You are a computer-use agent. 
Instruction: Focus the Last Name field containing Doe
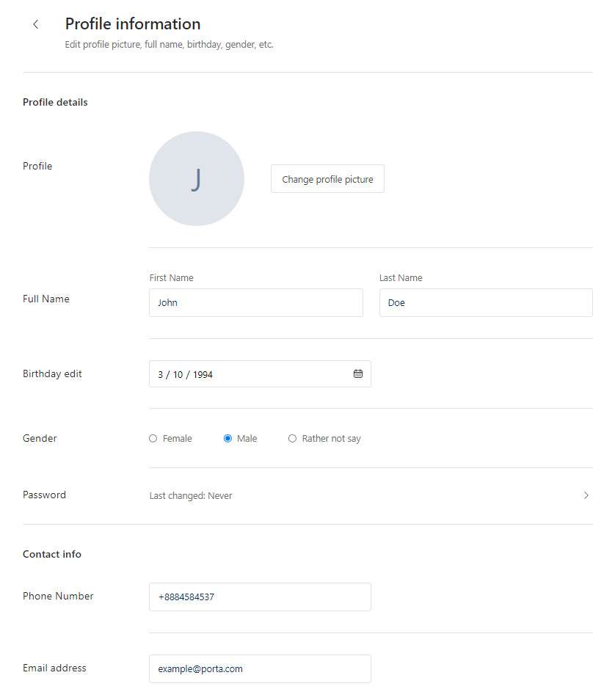486,303
